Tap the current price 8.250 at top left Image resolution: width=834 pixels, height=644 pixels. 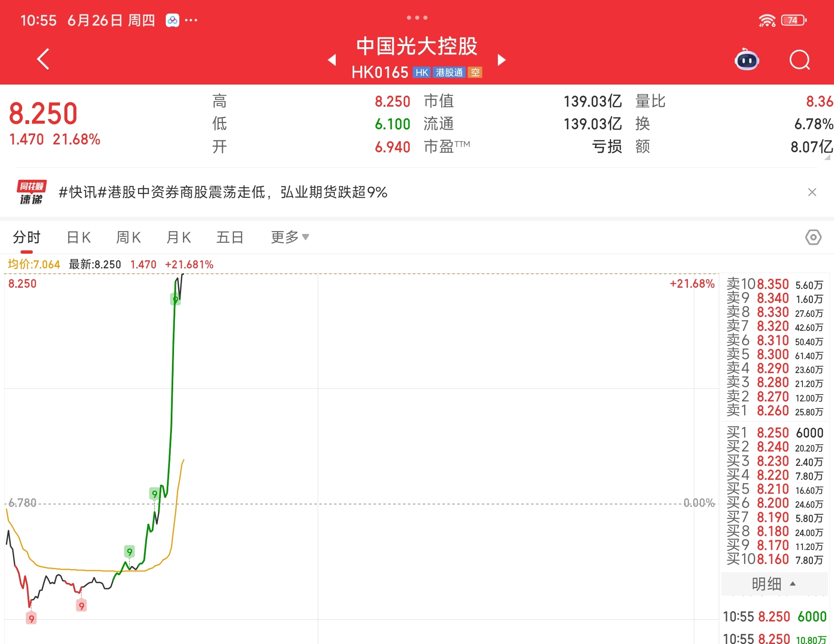43,113
